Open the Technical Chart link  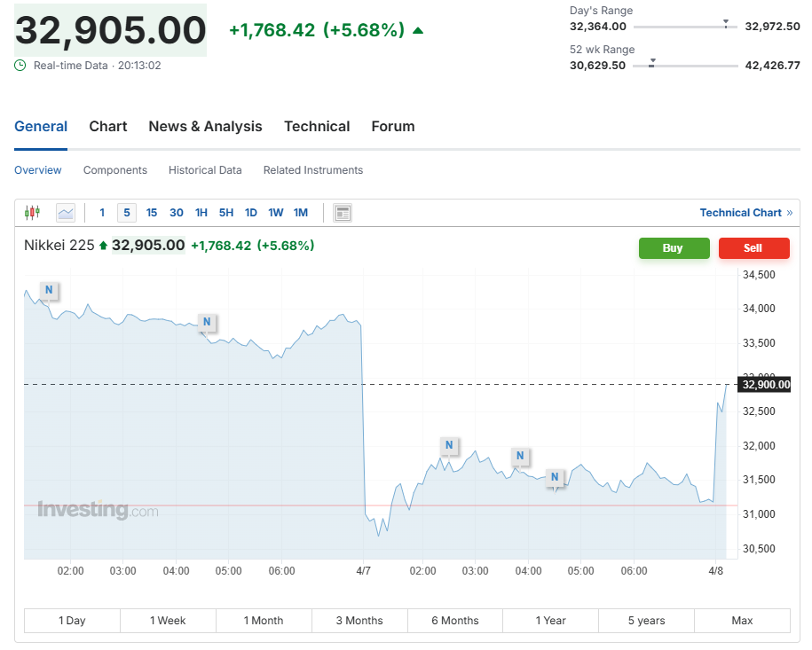coord(745,213)
